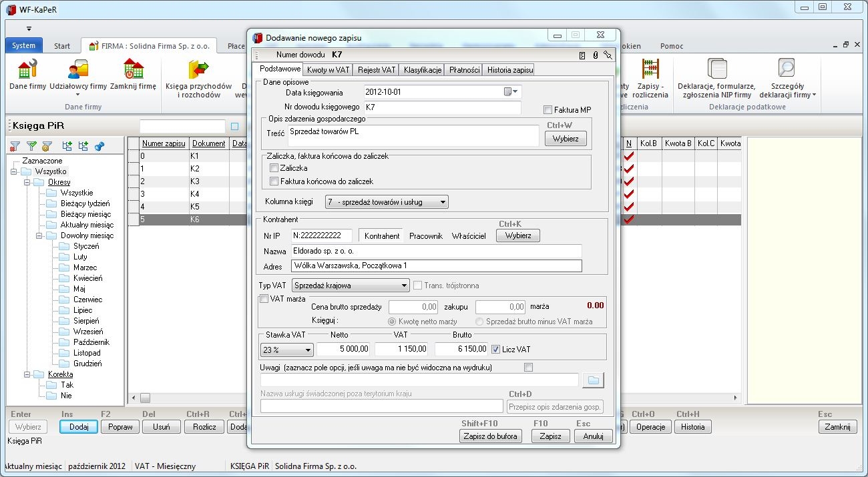The image size is (868, 477).
Task: Toggle the VAT marża checkbox
Action: coord(264,299)
